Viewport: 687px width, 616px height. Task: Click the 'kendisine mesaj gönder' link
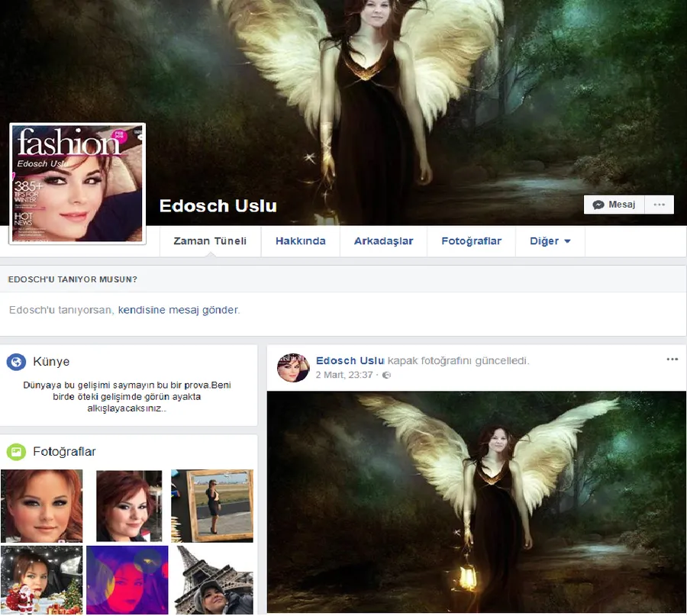tap(178, 311)
